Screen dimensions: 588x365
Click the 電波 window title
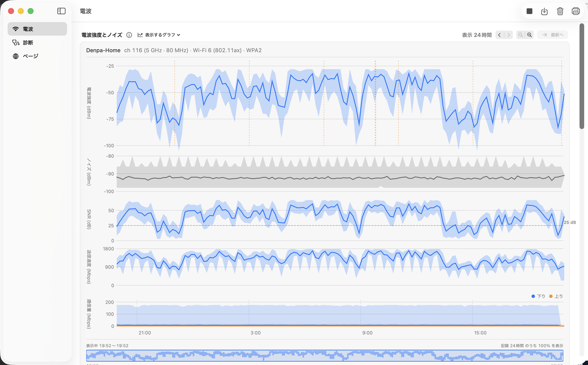pos(86,11)
